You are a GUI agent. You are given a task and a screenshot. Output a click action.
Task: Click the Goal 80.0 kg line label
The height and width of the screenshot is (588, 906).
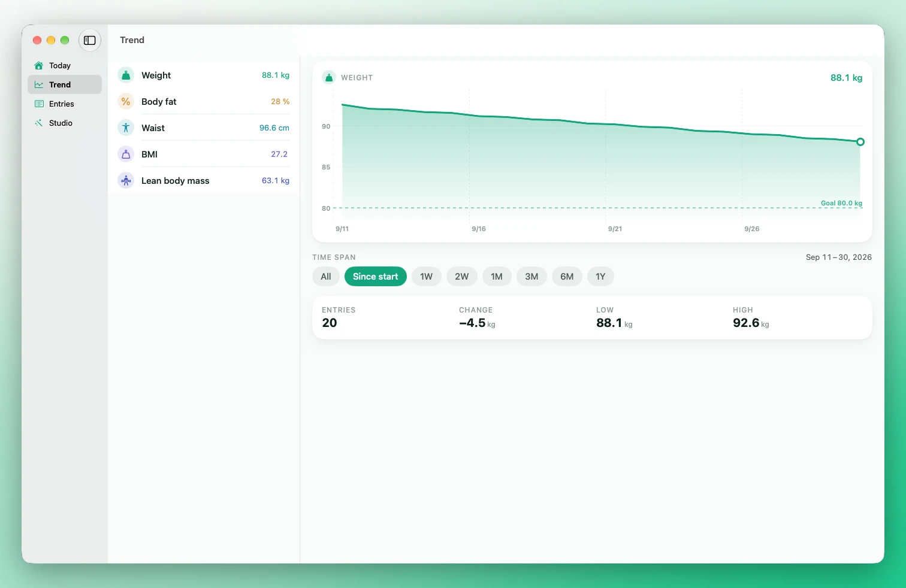click(841, 203)
